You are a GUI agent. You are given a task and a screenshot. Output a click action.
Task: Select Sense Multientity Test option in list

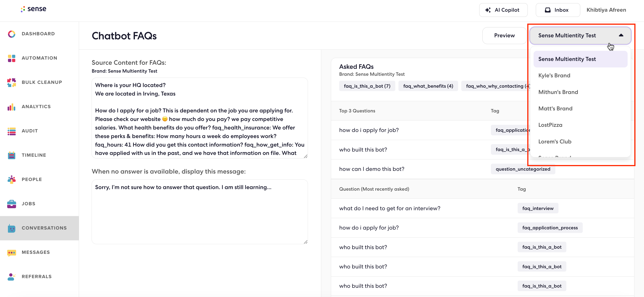[x=580, y=59]
